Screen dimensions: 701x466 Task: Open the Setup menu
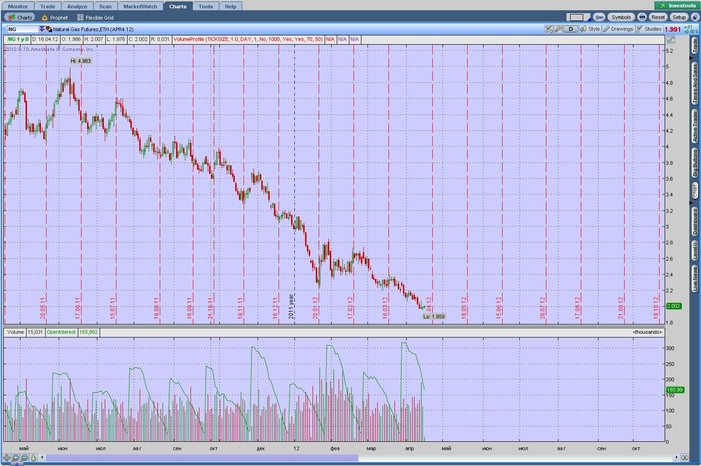click(x=679, y=17)
